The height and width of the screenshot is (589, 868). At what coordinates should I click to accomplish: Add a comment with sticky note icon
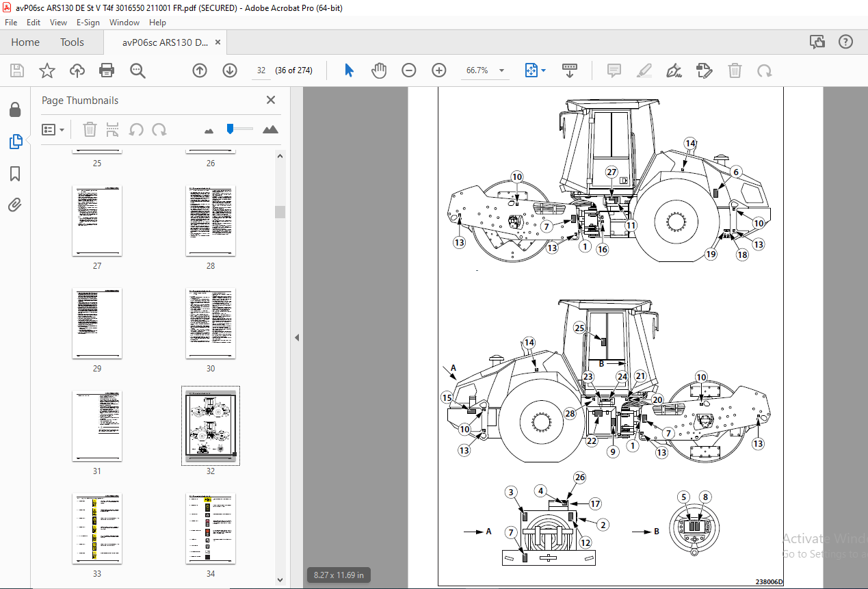(614, 70)
